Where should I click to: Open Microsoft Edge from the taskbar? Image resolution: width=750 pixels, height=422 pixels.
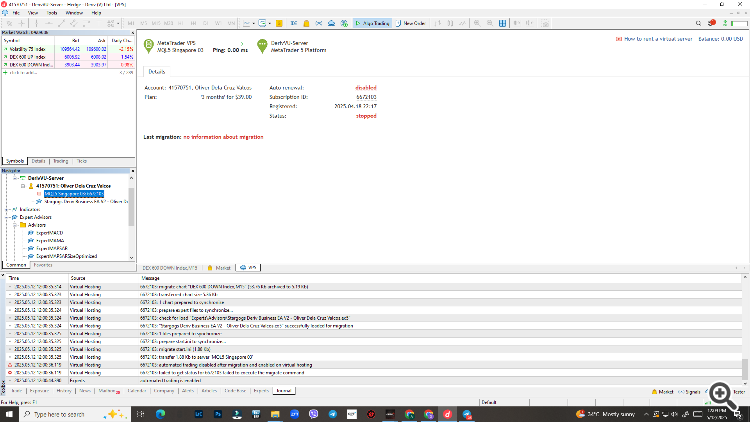pos(160,414)
